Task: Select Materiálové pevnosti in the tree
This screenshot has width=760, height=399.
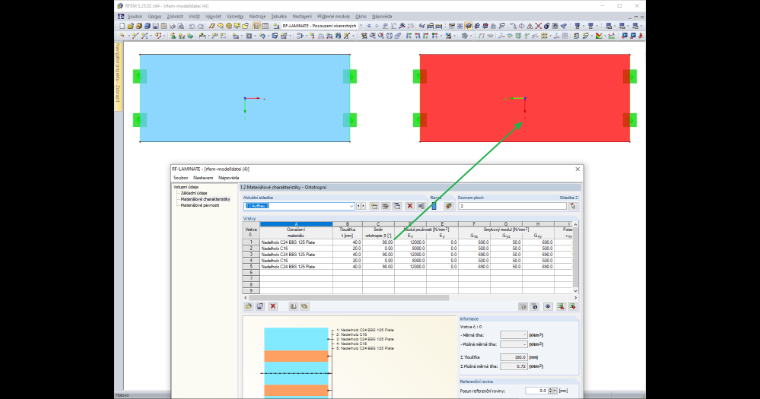Action: 200,206
